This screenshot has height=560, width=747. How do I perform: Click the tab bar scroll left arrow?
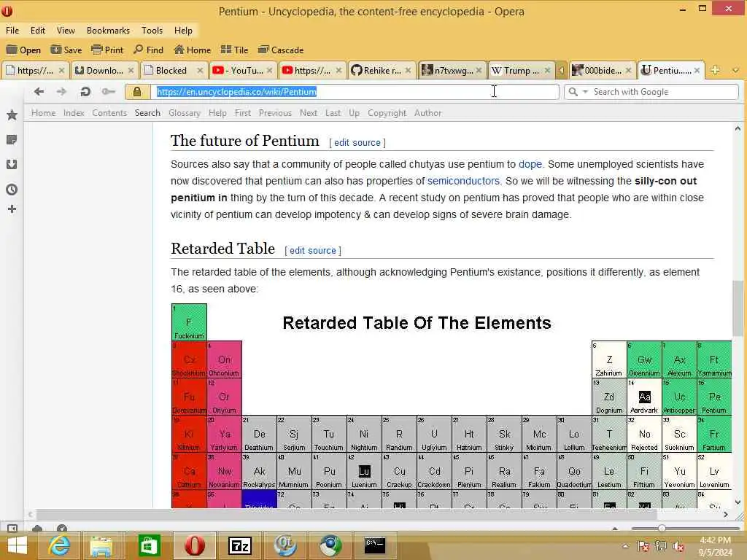(x=562, y=71)
